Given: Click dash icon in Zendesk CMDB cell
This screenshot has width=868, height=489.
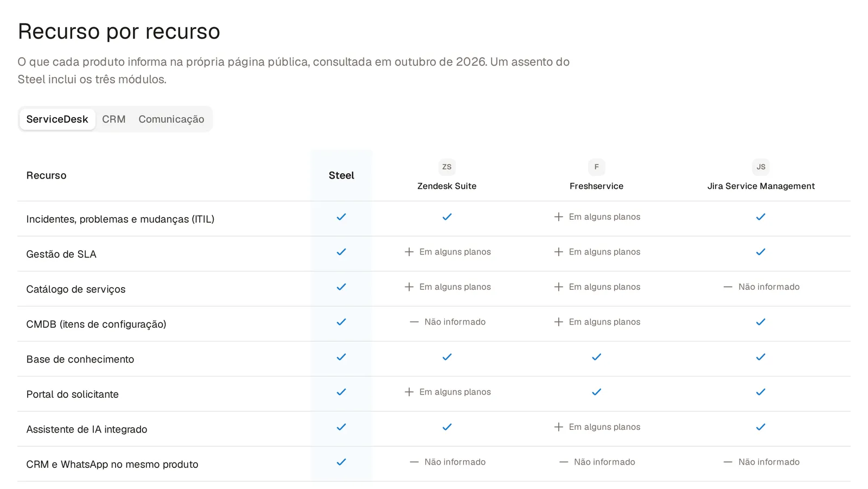Looking at the screenshot, I should coord(414,322).
